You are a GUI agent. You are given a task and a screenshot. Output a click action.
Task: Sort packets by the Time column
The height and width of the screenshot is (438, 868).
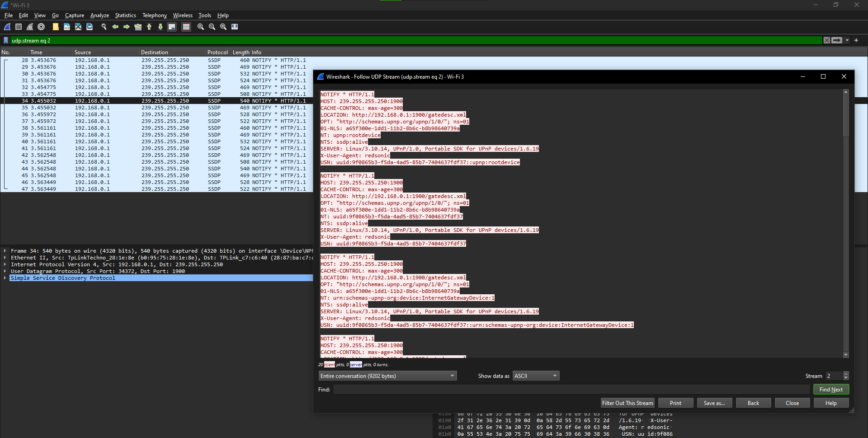[51, 52]
